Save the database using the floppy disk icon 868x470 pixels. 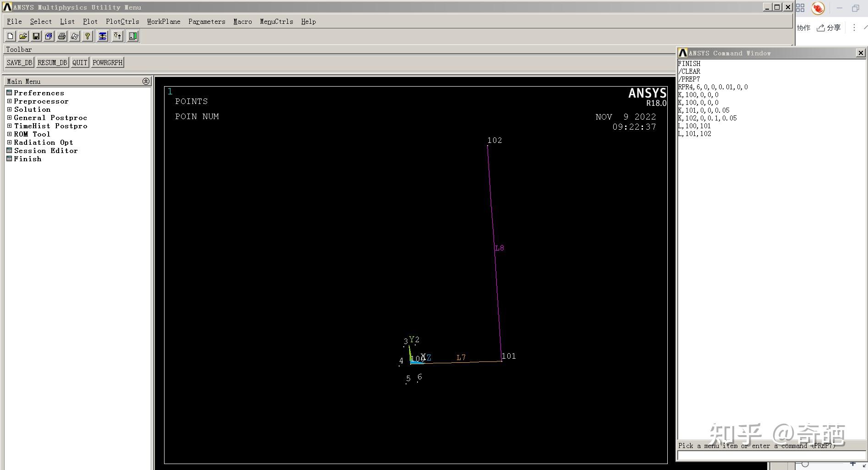coord(36,36)
